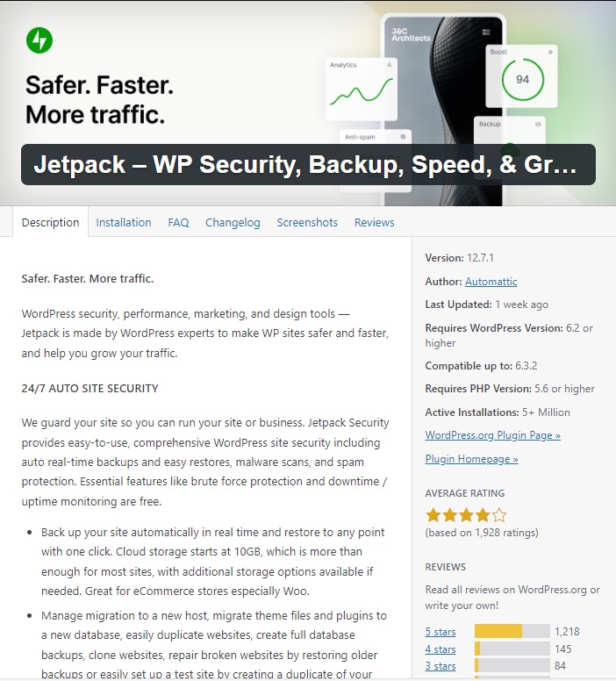This screenshot has height=681, width=616.
Task: Click the Analytics line chart card
Action: [362, 89]
